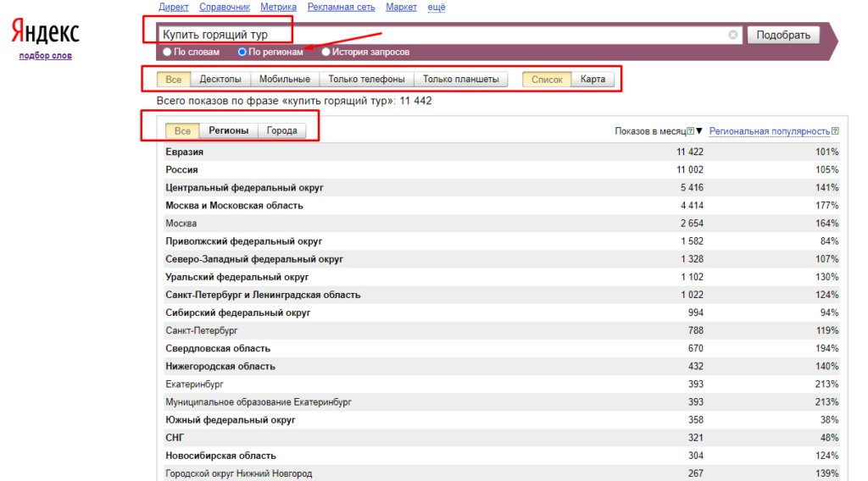Show only Регионы in the results table
Viewport: 868px width, 481px height.
click(x=228, y=130)
